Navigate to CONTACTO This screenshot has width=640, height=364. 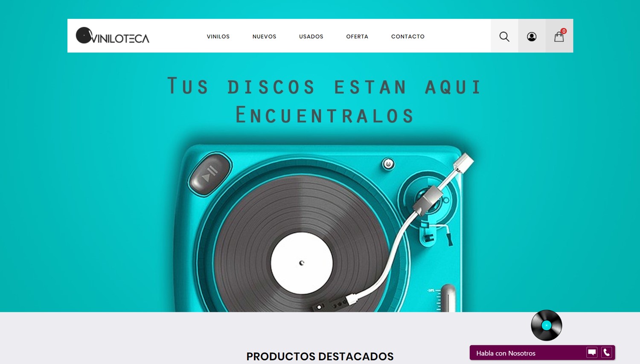[408, 36]
